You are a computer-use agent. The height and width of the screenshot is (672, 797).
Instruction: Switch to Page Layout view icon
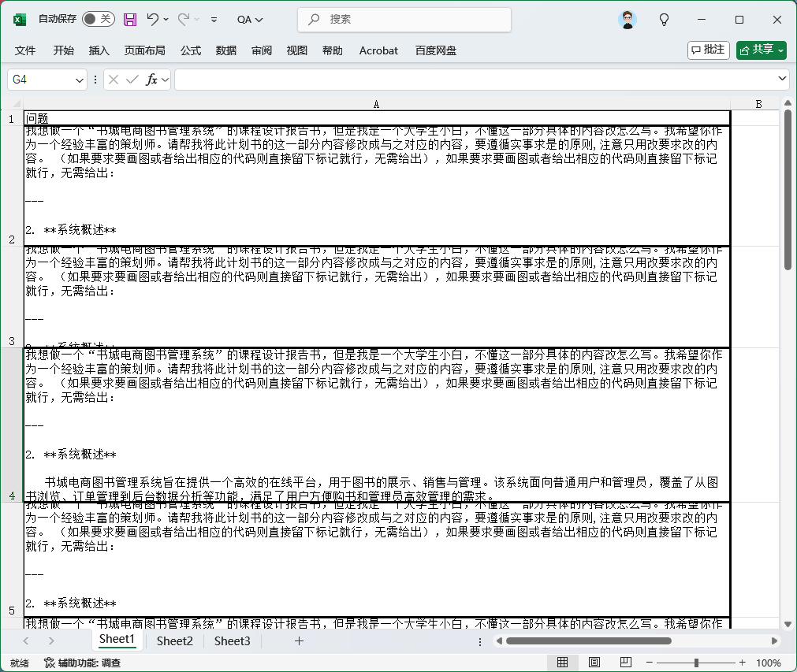(594, 663)
